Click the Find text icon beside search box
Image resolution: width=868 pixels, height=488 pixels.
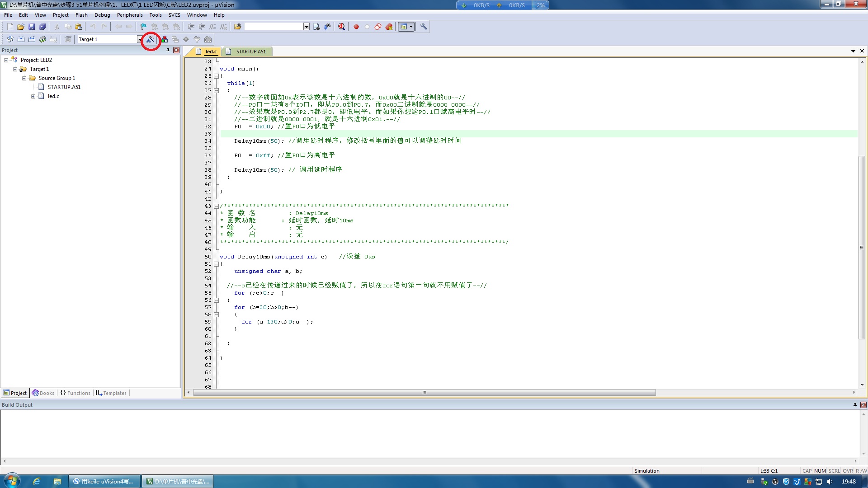(x=316, y=27)
